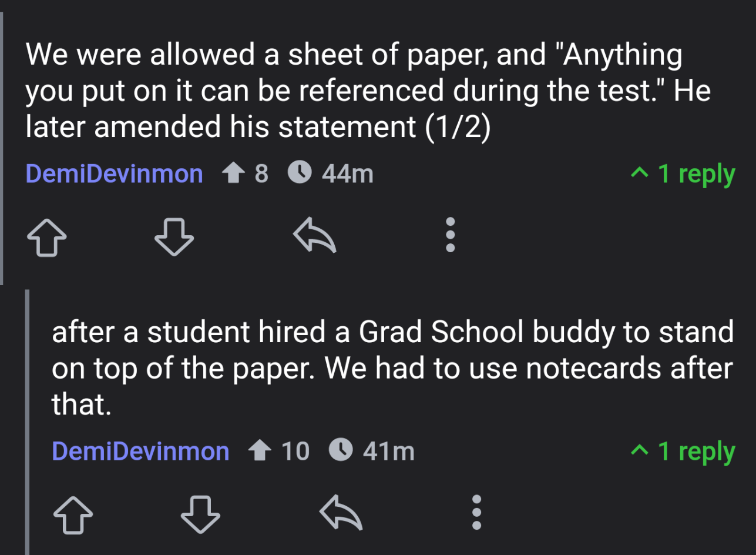Click the clock icon beside 44m
Screen dimensions: 756x555
point(300,173)
